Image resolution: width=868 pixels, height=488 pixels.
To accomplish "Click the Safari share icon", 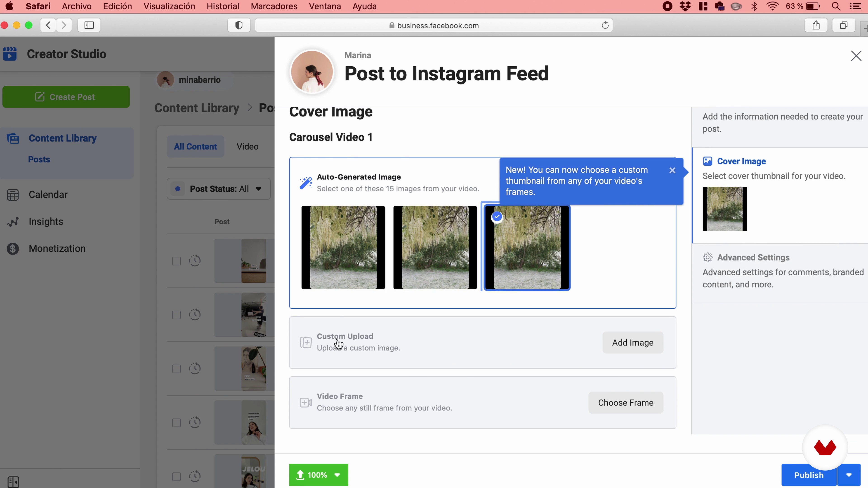I will pyautogui.click(x=816, y=25).
